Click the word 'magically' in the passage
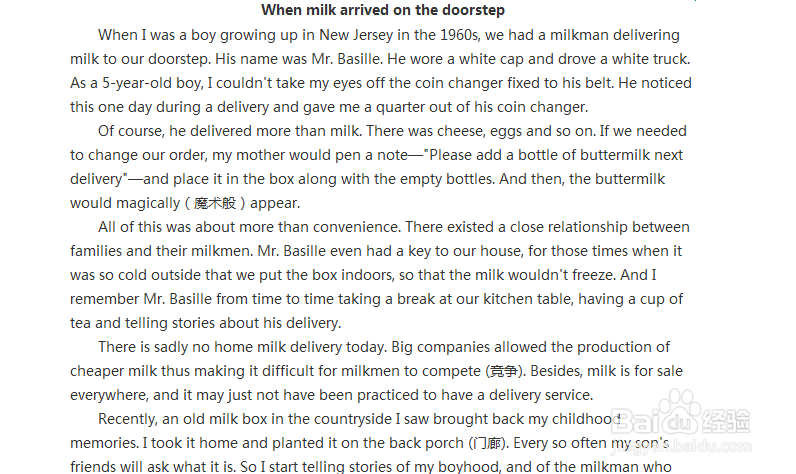This screenshot has width=796, height=474. point(148,204)
